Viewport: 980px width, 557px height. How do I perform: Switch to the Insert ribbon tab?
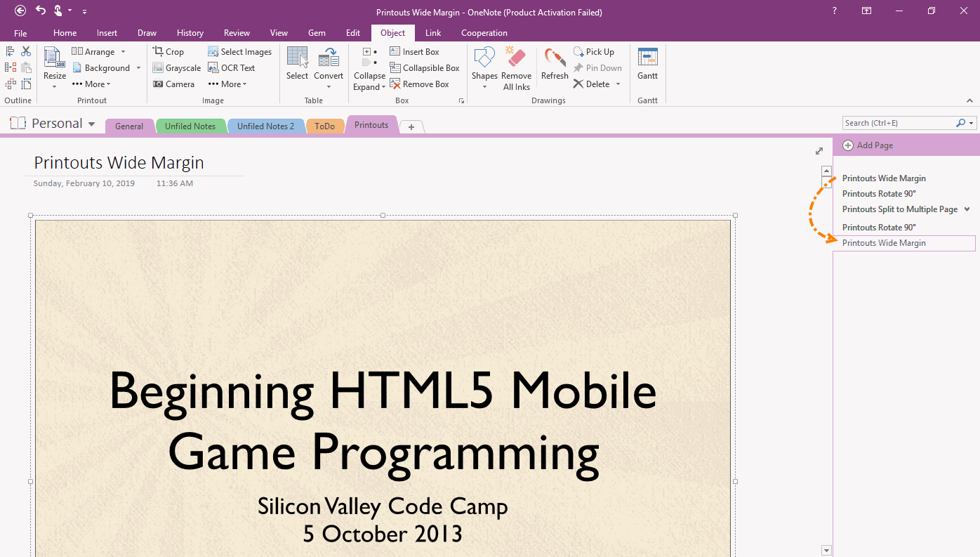pos(107,33)
